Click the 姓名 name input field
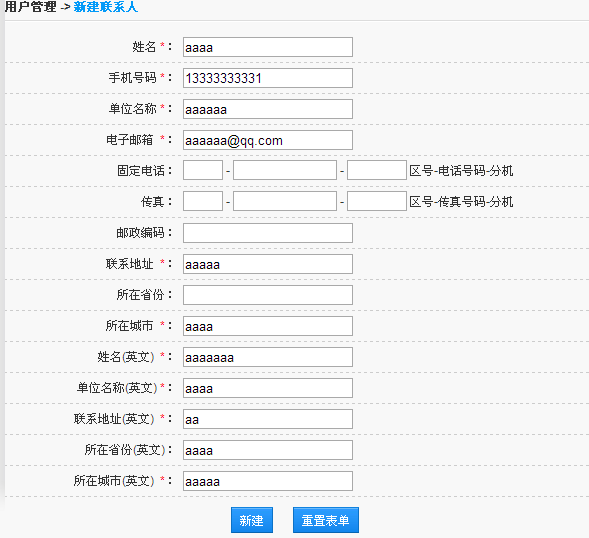Image resolution: width=589 pixels, height=538 pixels. [x=268, y=47]
